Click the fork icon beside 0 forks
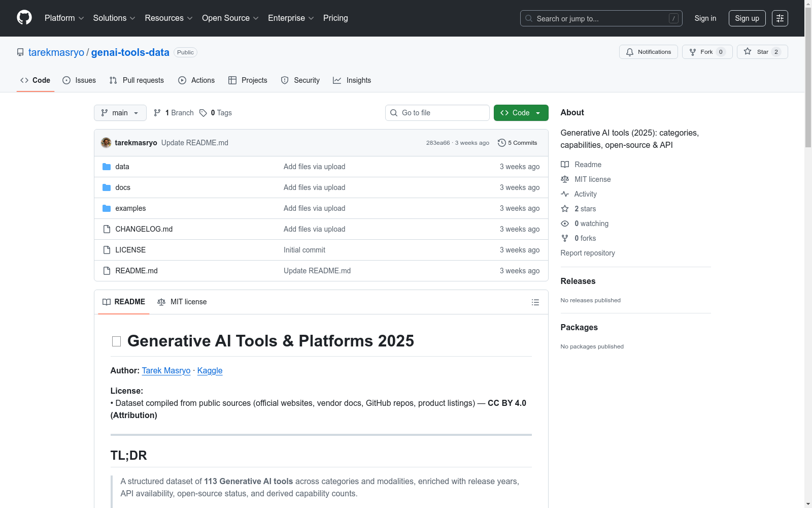This screenshot has height=508, width=812. tap(565, 238)
